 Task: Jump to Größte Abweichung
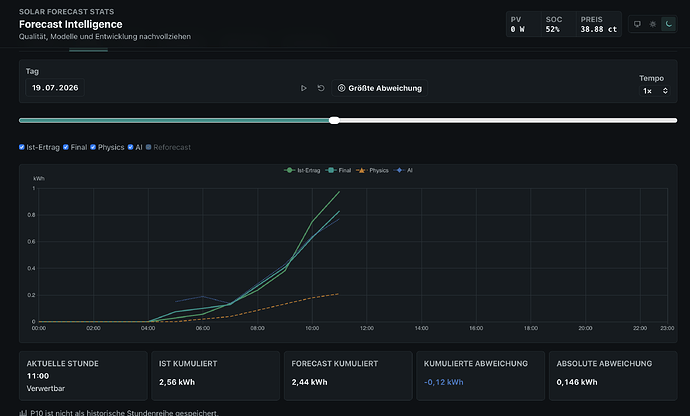pyautogui.click(x=379, y=88)
